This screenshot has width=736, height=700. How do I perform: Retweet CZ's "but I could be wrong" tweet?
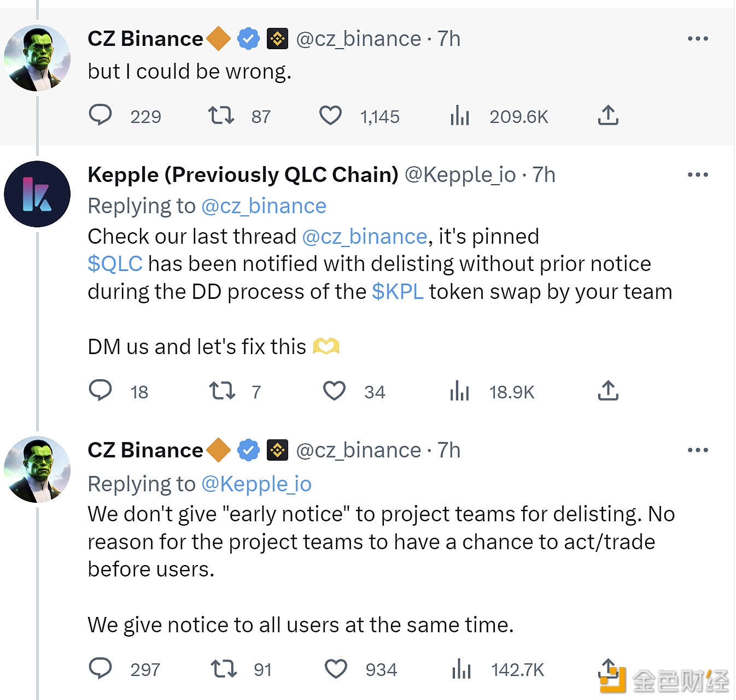coord(221,115)
